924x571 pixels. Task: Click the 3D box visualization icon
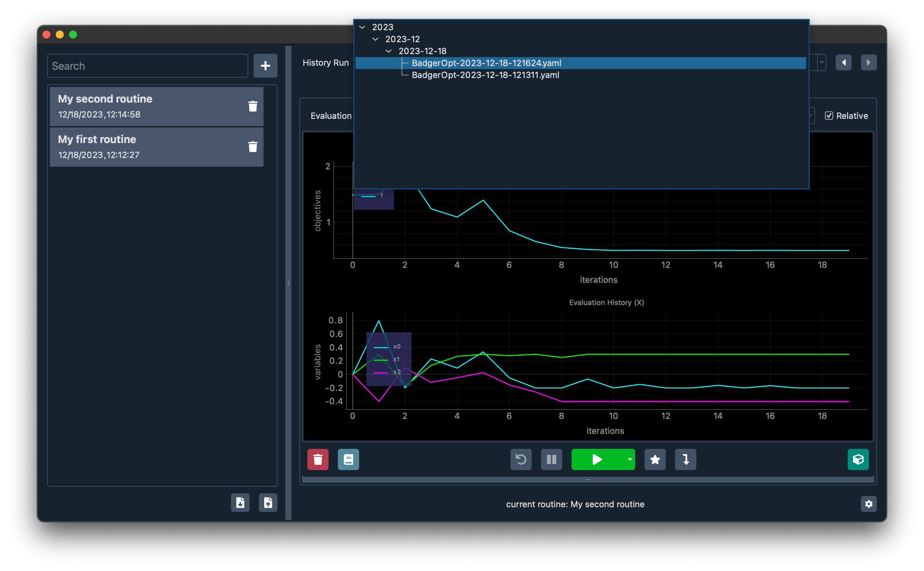click(x=858, y=459)
